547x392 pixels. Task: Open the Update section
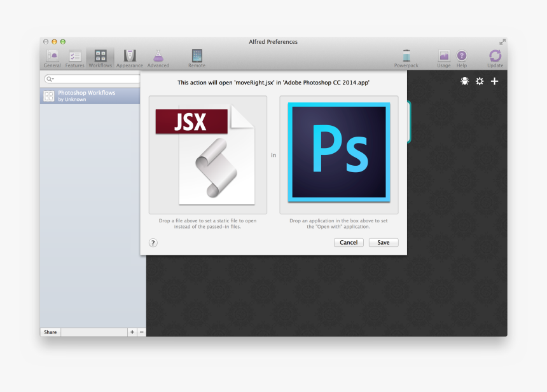(495, 58)
